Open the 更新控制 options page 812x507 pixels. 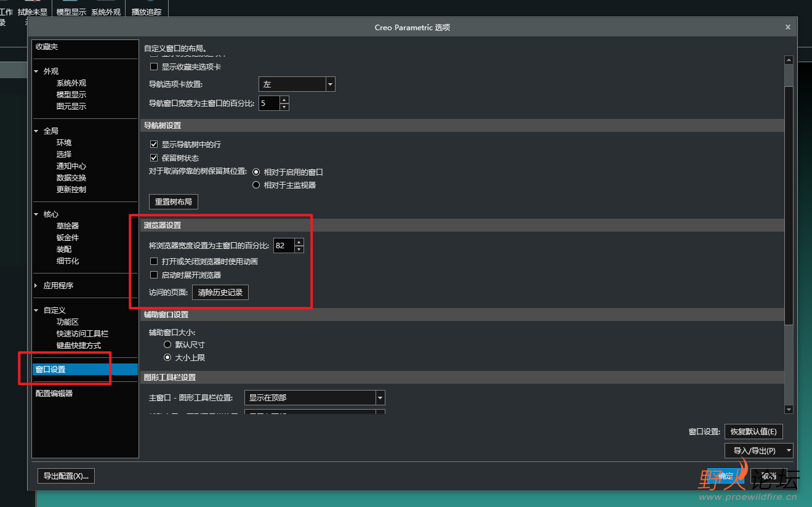[71, 190]
